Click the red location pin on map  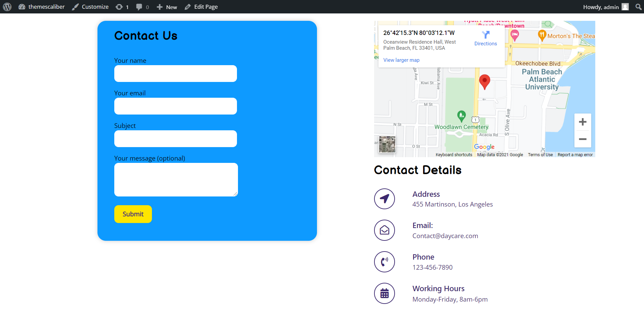pos(484,81)
